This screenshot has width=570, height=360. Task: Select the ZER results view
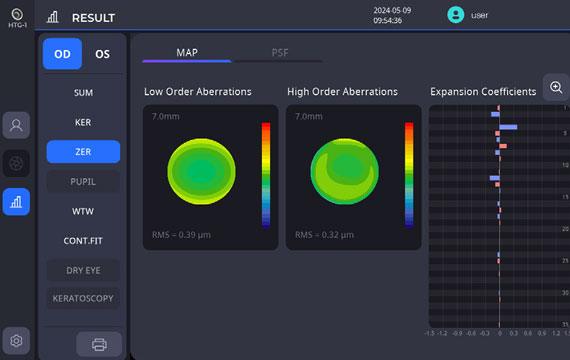pyautogui.click(x=83, y=152)
